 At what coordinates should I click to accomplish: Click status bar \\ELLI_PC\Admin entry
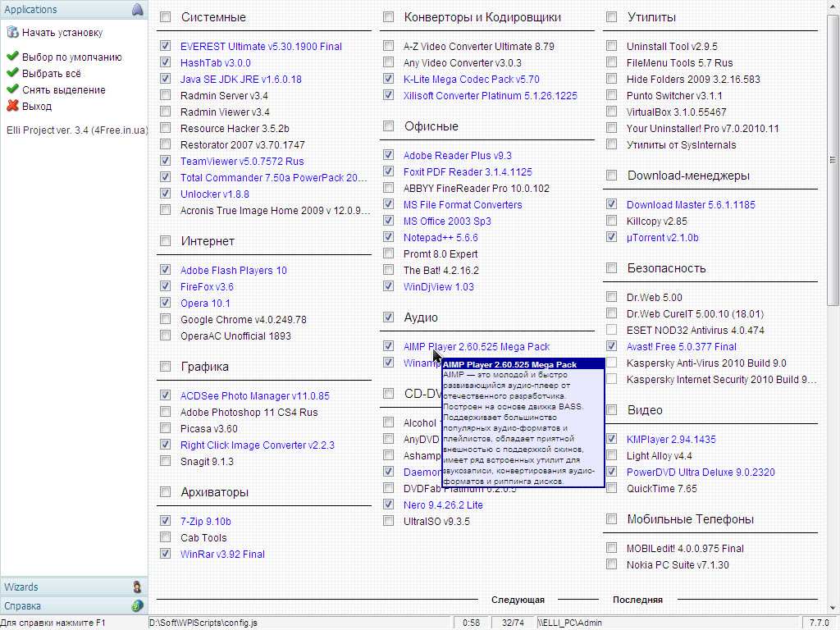point(570,623)
